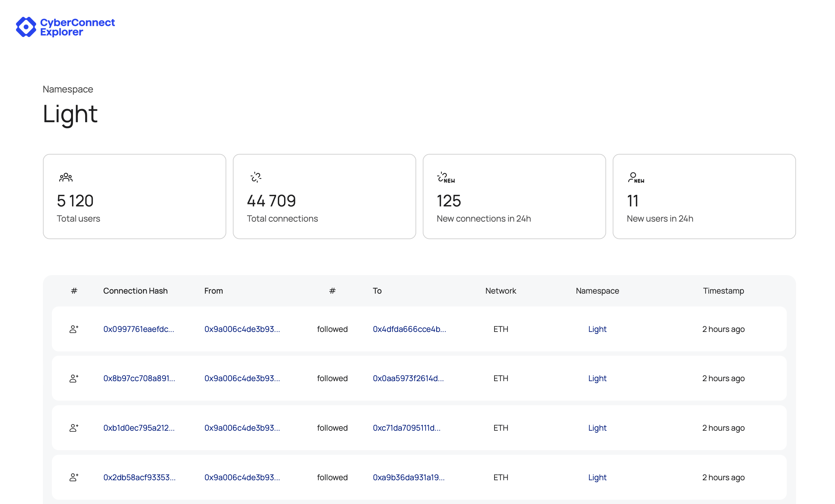This screenshot has width=835, height=504.
Task: Click the follow icon in row 0x0997761eaefdc
Action: 74,329
